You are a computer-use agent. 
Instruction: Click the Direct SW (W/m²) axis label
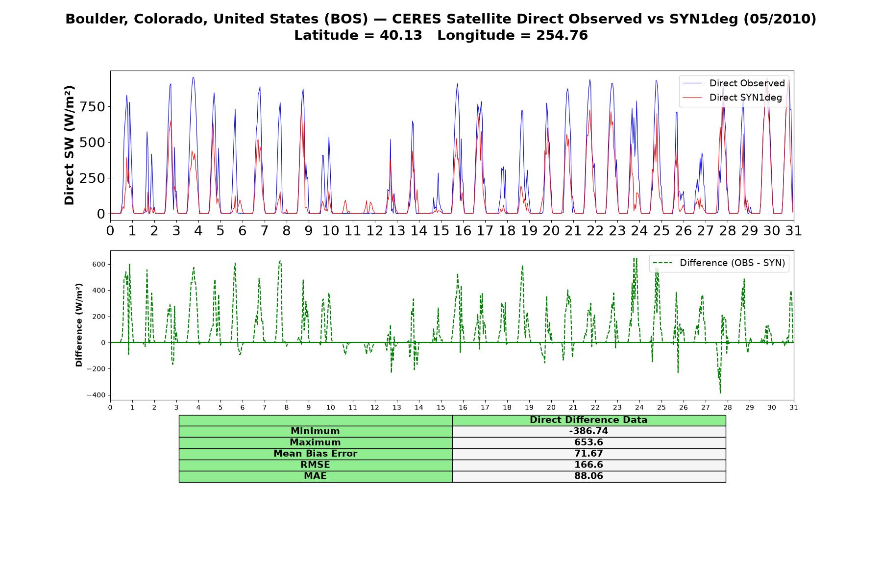tap(70, 145)
